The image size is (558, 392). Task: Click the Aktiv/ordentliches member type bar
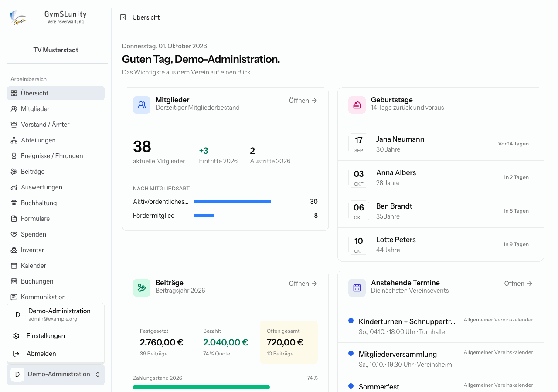coord(232,202)
